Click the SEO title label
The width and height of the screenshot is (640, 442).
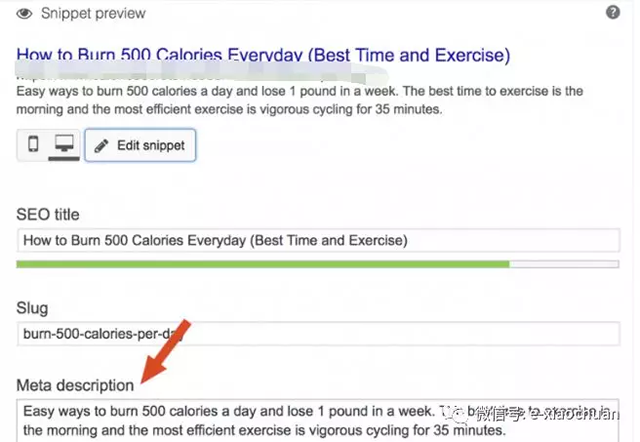tap(48, 215)
